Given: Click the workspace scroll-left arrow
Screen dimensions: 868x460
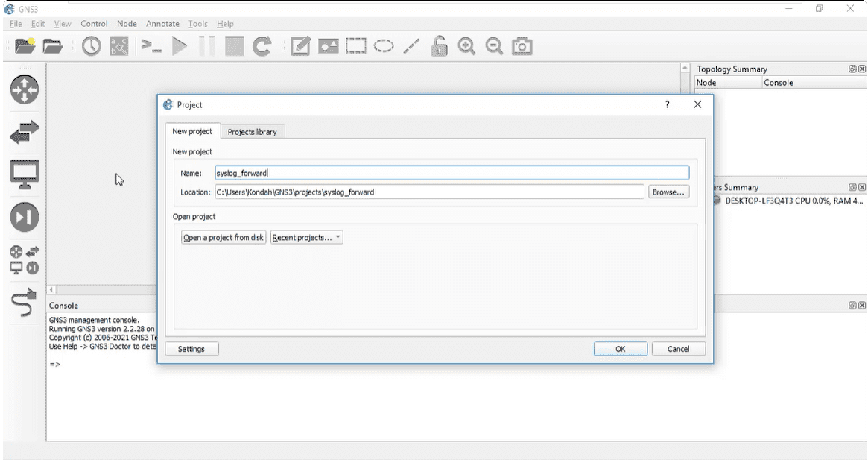Looking at the screenshot, I should point(51,289).
